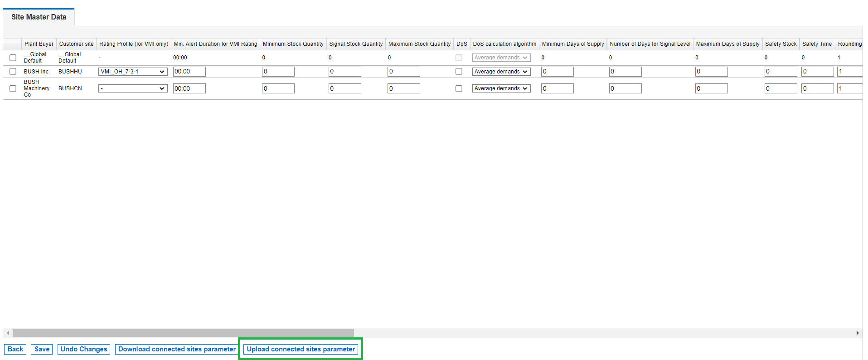
Task: Click Maximum Stock Quantity field for BUSHCN
Action: [404, 88]
